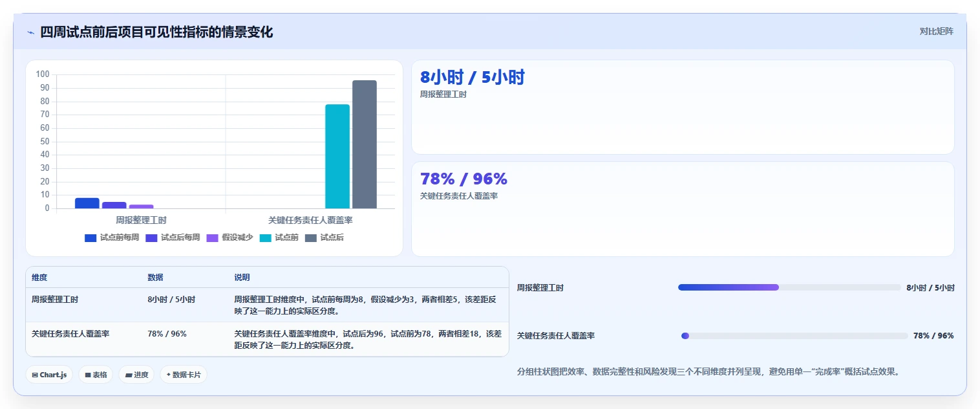Click the 维度 table column header

[x=39, y=277]
